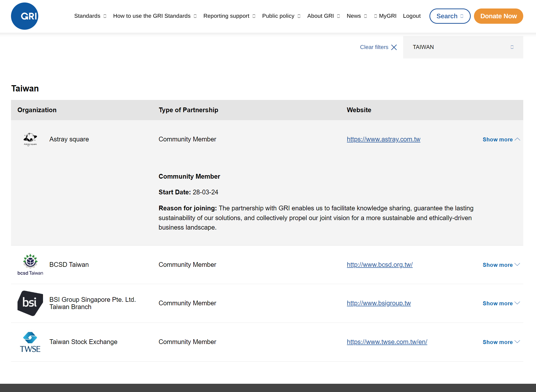Expand Show more for Taiwan Stock Exchange
The height and width of the screenshot is (392, 536).
[501, 342]
